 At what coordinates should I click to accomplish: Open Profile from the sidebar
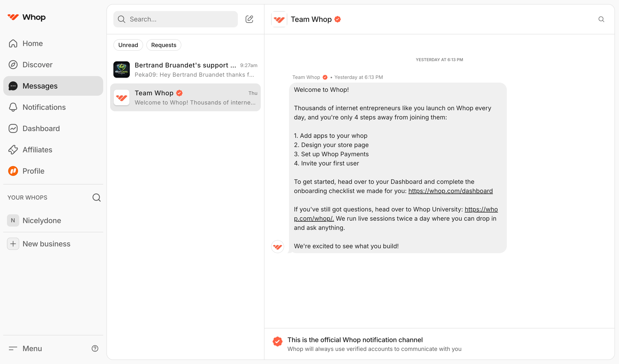pyautogui.click(x=53, y=171)
